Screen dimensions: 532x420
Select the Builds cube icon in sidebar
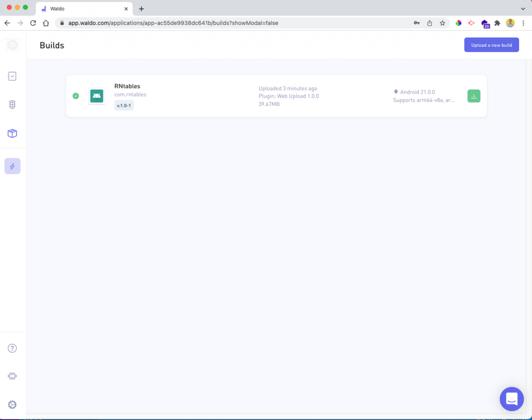click(x=12, y=133)
